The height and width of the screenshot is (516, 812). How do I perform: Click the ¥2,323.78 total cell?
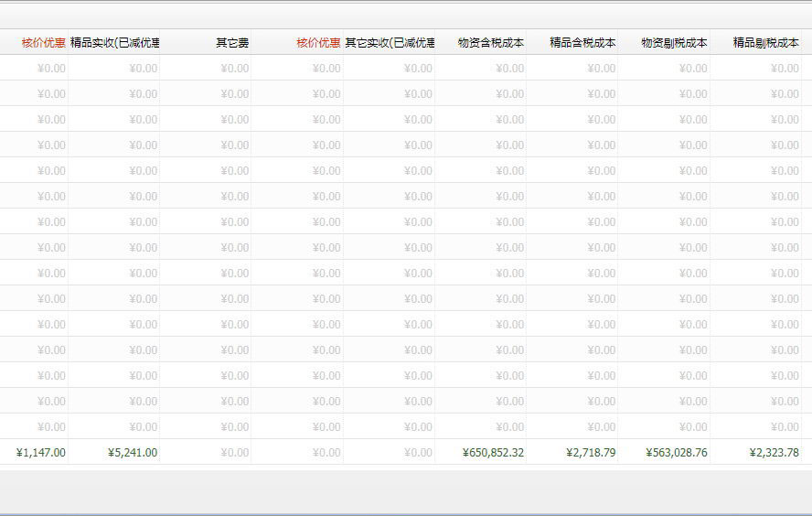tap(774, 452)
